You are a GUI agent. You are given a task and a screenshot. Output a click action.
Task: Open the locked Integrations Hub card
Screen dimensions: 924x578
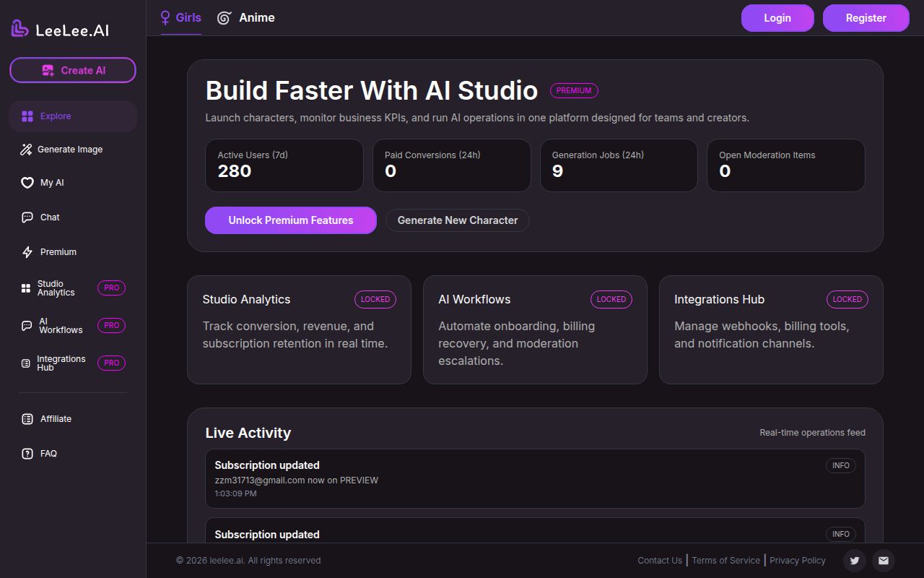pos(770,329)
